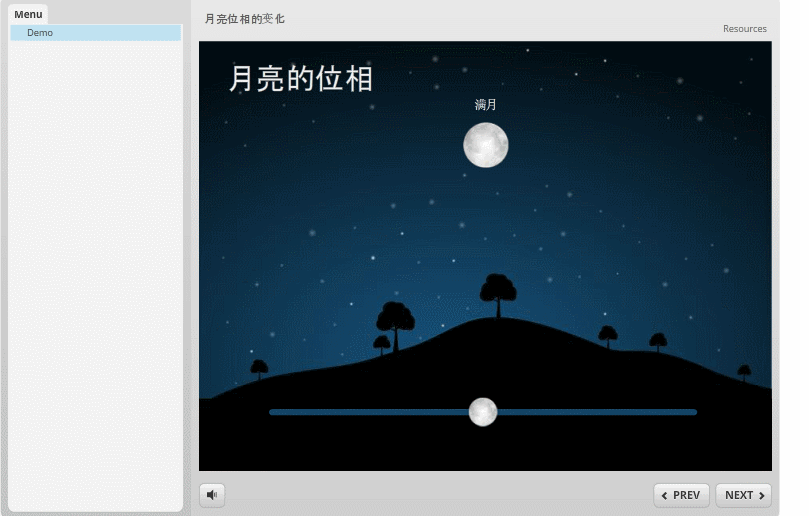Go back using the PREV button
The height and width of the screenshot is (516, 809).
[681, 495]
